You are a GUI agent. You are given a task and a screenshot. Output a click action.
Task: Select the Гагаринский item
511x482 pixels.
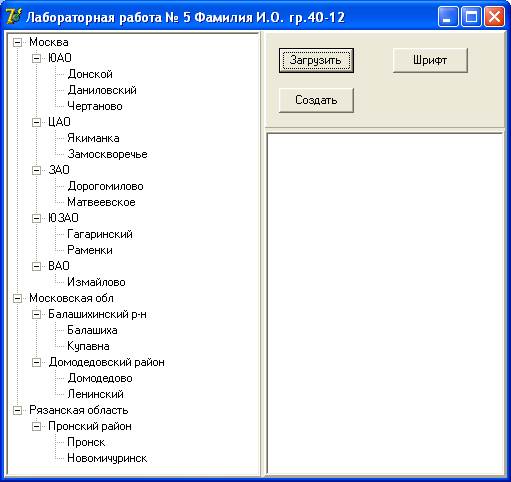pyautogui.click(x=100, y=234)
